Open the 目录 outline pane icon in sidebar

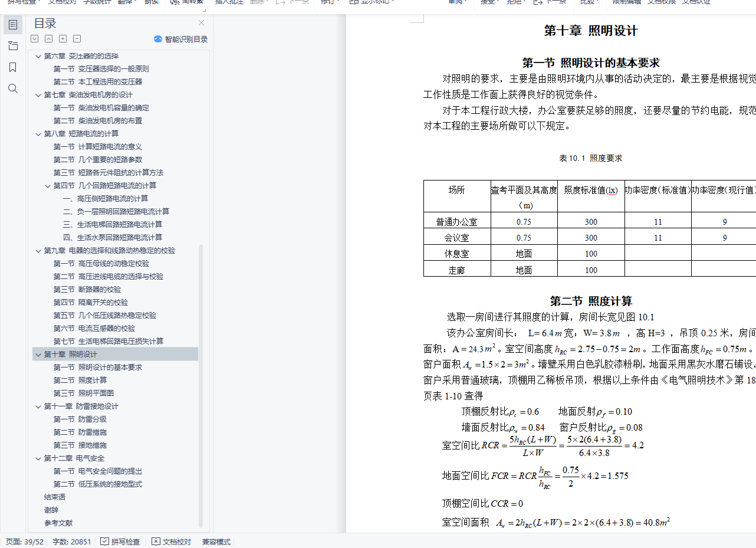[x=13, y=25]
